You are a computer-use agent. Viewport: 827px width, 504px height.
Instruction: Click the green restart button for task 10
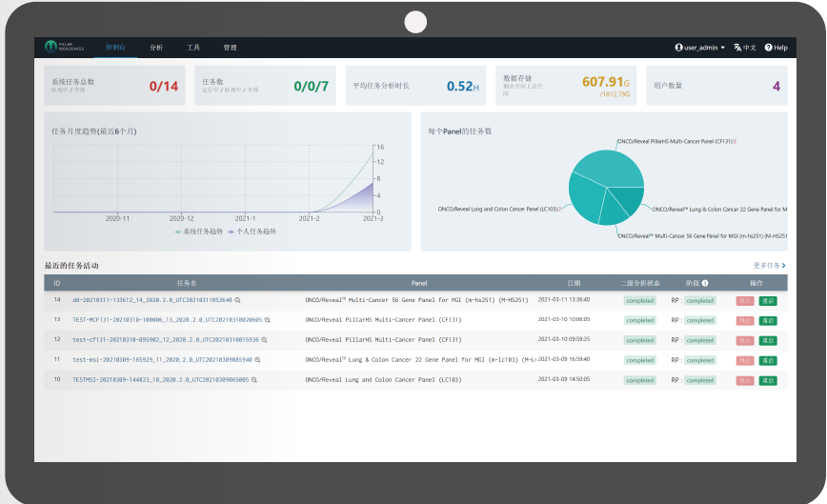[768, 381]
